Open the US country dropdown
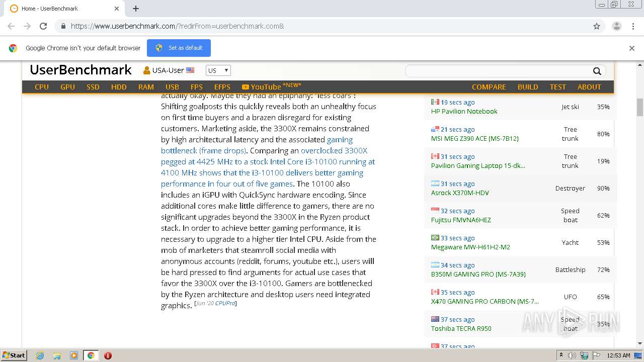Image resolution: width=644 pixels, height=362 pixels. point(218,70)
